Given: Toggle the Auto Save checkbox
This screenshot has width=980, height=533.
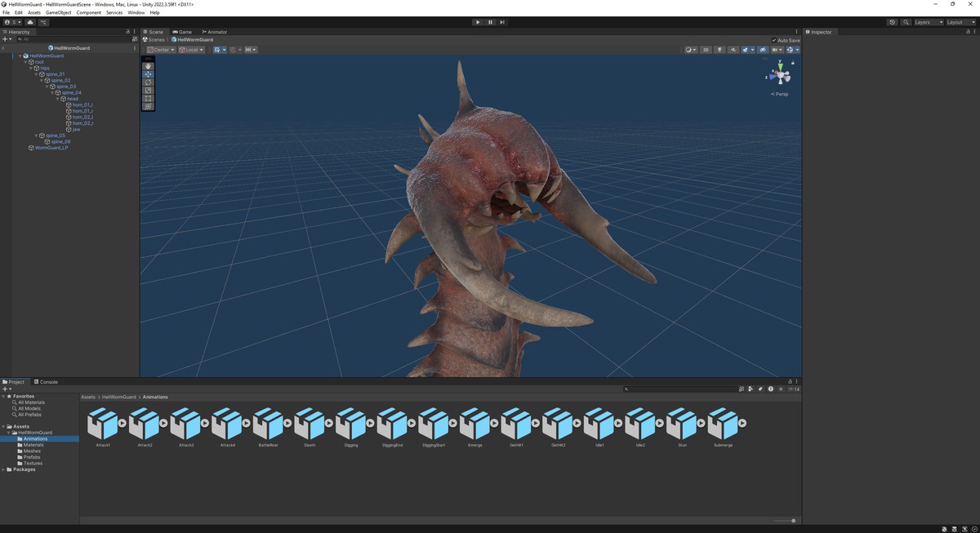Looking at the screenshot, I should [x=774, y=40].
